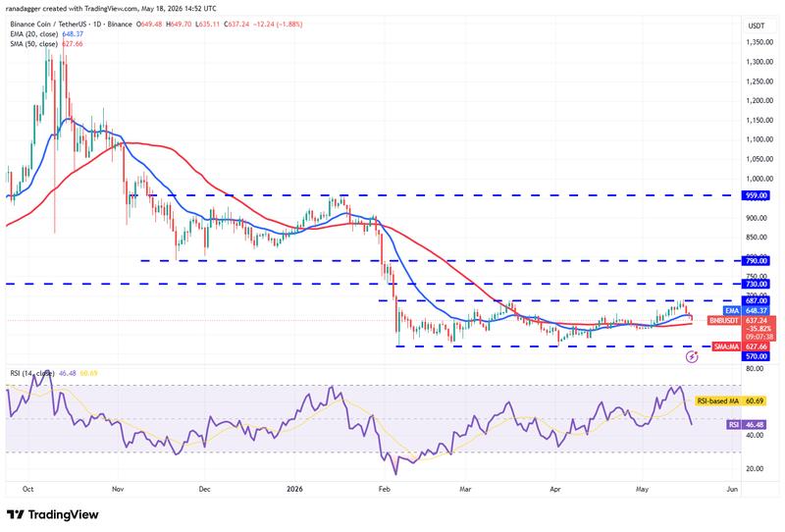The height and width of the screenshot is (532, 785).
Task: Select the 687.00 price level label
Action: pyautogui.click(x=755, y=300)
